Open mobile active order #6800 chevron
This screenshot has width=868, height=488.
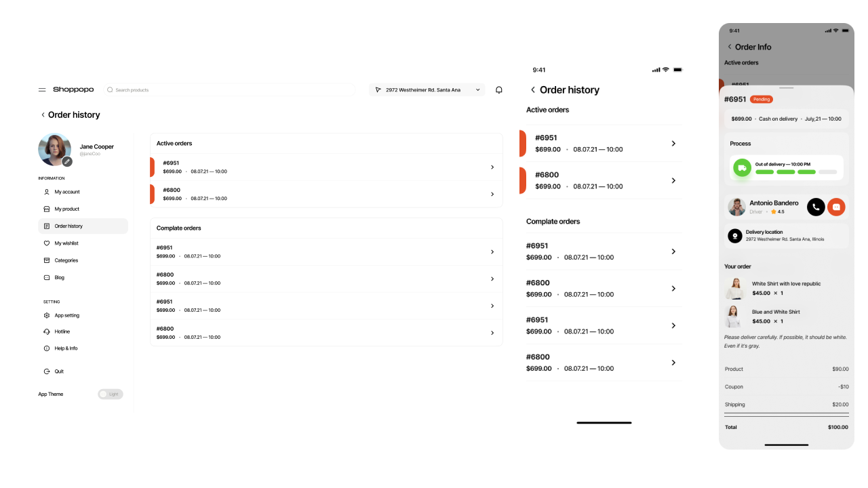[673, 180]
